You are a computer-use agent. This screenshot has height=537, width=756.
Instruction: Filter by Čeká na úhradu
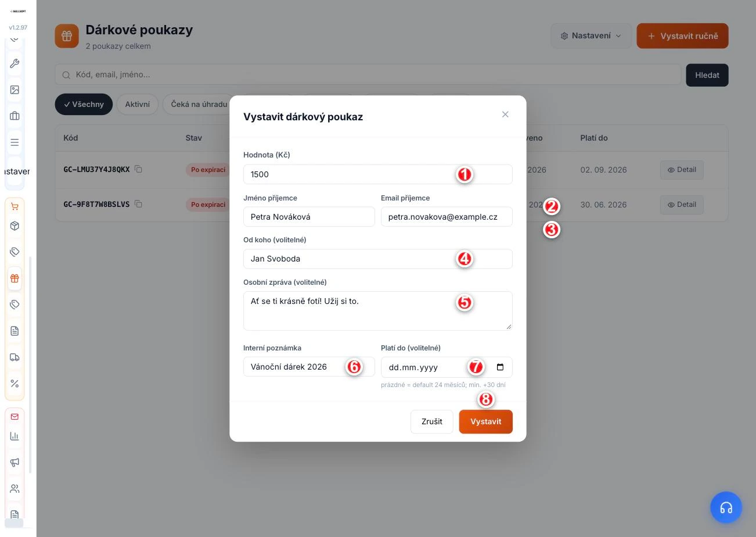click(x=199, y=104)
